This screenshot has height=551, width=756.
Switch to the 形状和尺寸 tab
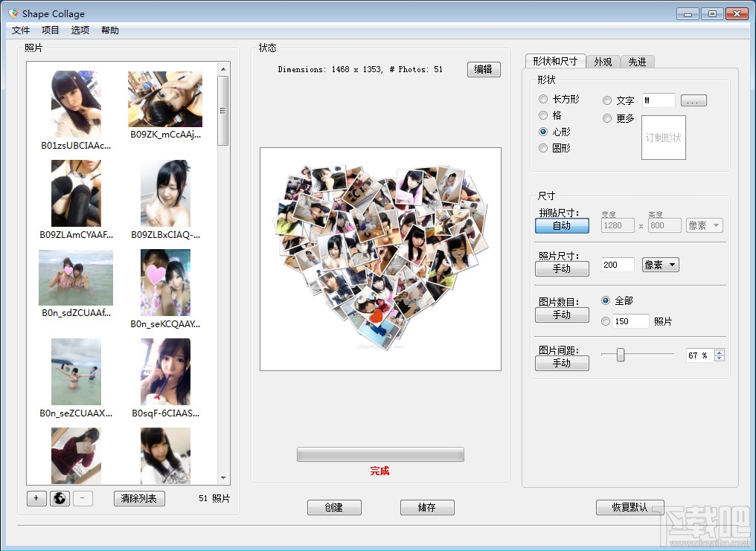coord(555,61)
